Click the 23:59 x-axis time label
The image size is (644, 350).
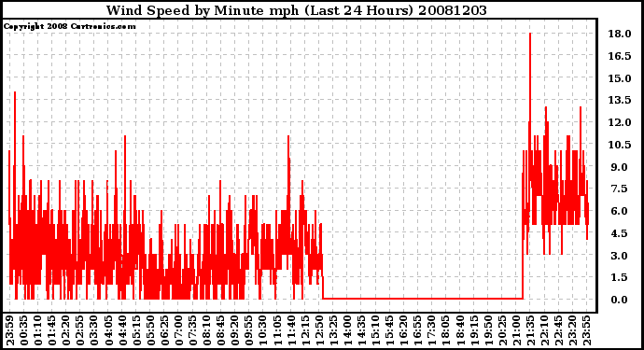(x=10, y=330)
